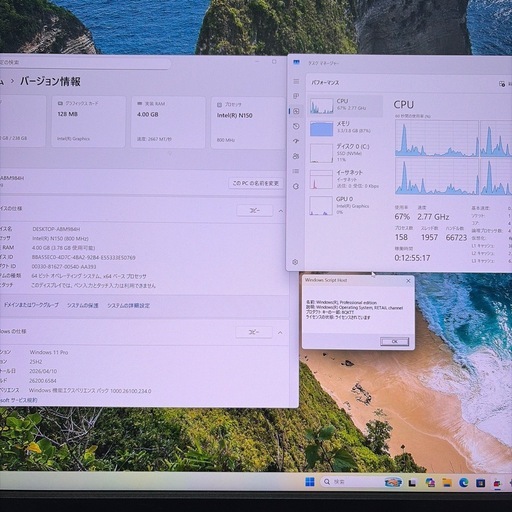The height and width of the screenshot is (512, 512).
Task: Select Performance page icon in Task Manager sidebar
Action: tap(296, 111)
